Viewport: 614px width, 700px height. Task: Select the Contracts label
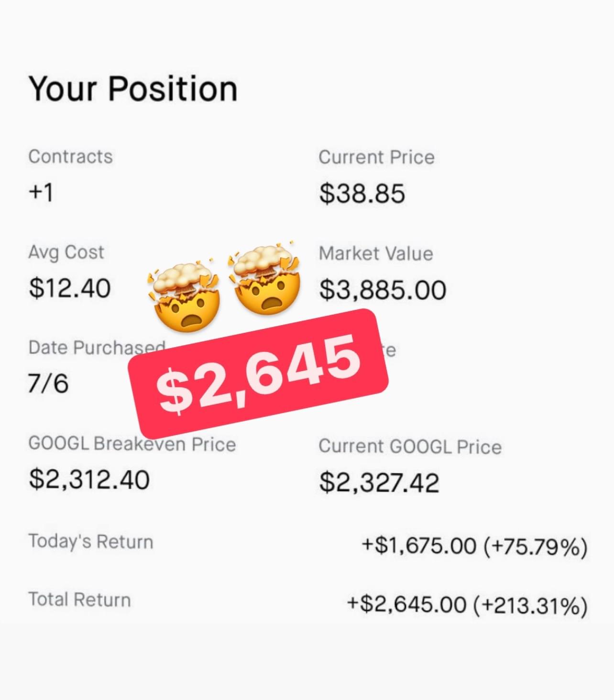click(70, 156)
